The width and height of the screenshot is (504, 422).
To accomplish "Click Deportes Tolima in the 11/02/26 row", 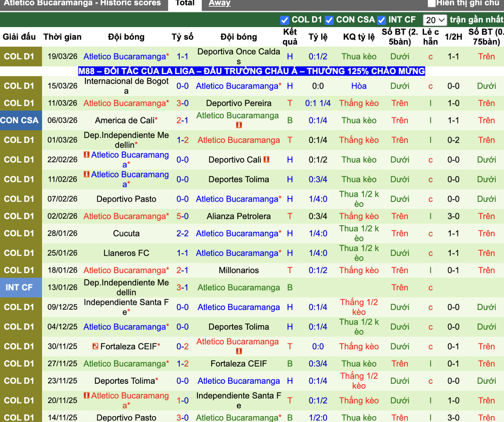I will coord(239,179).
